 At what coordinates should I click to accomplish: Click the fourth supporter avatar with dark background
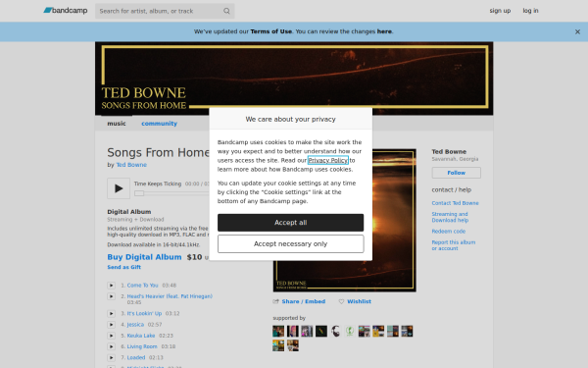coord(321,332)
